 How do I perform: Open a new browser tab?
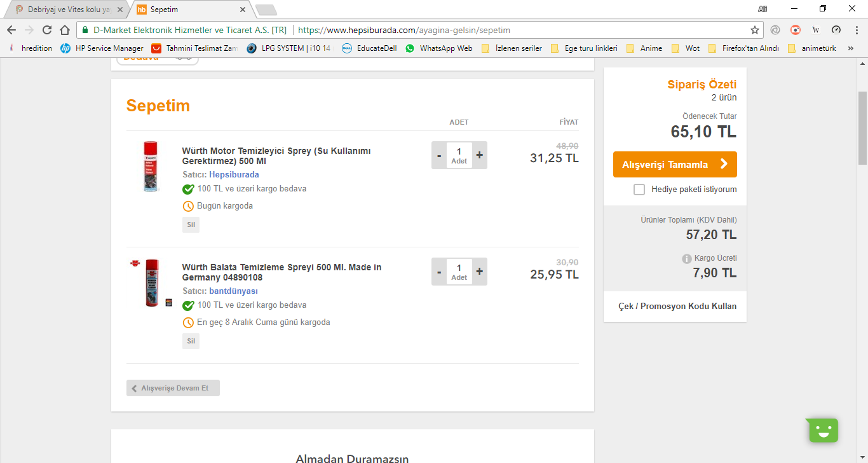(x=266, y=10)
